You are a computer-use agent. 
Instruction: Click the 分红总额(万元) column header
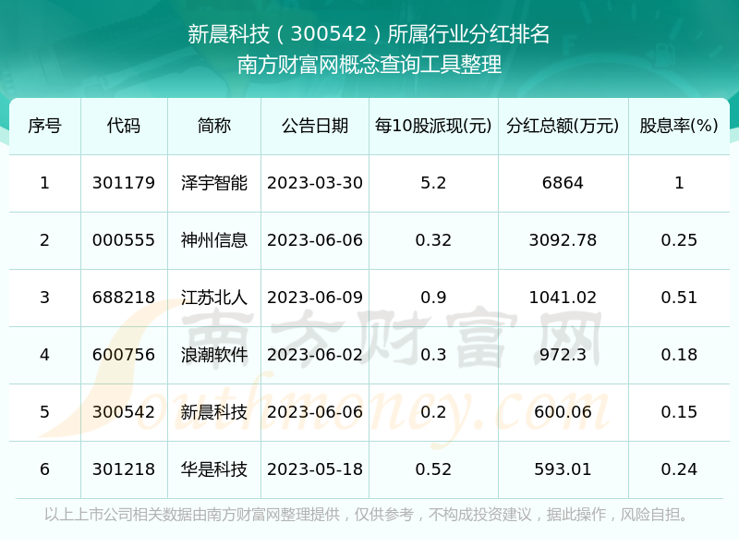pyautogui.click(x=563, y=126)
